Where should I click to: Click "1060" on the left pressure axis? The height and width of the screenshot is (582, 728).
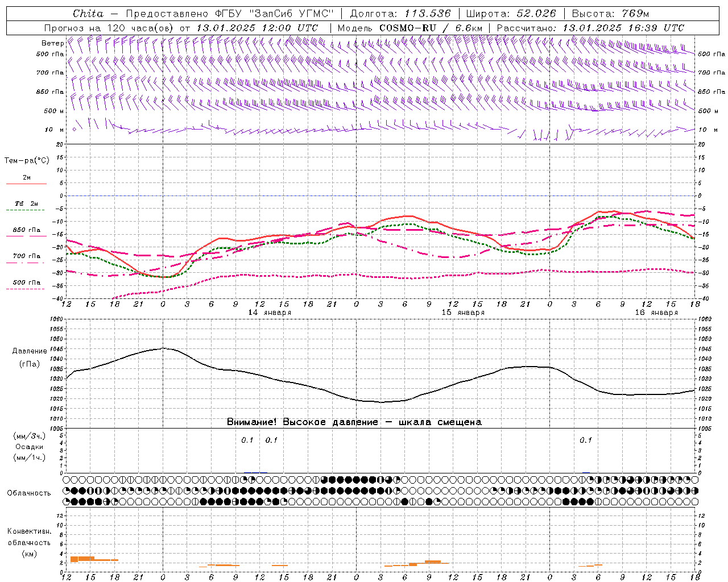pos(56,319)
